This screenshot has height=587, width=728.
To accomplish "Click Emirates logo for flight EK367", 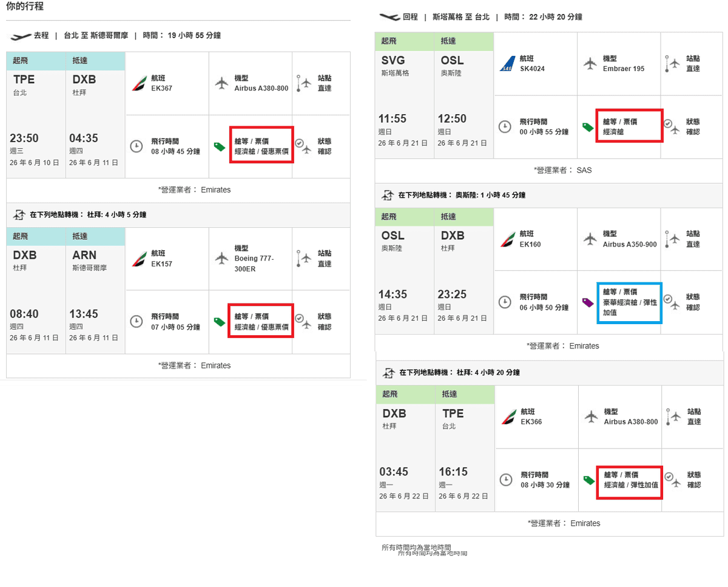I will 139,83.
